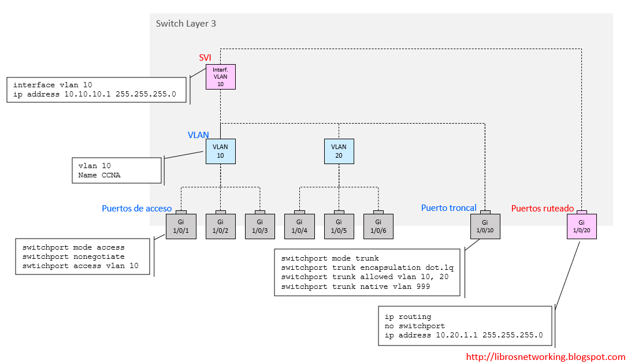The image size is (631, 364).
Task: Toggle port Gi 1/0/6 selection
Action: [378, 226]
